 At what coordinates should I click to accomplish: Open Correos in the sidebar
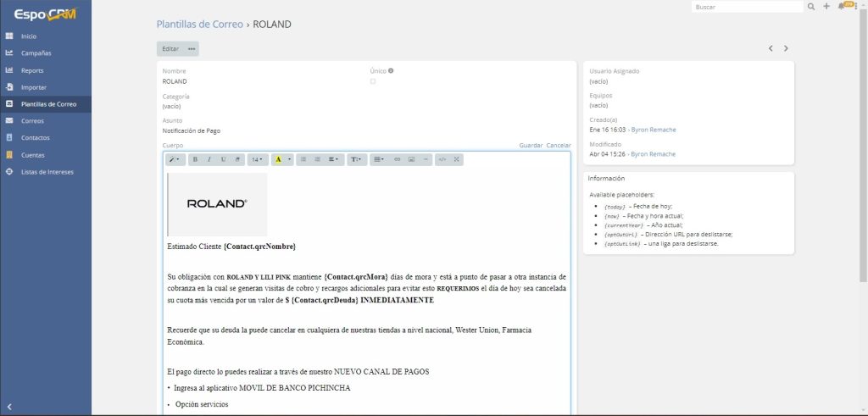(46, 120)
